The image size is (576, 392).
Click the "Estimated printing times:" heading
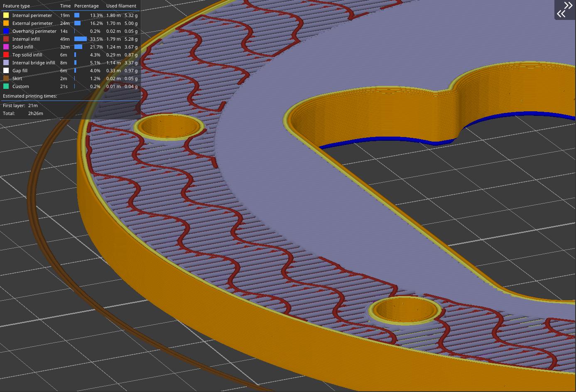point(30,96)
